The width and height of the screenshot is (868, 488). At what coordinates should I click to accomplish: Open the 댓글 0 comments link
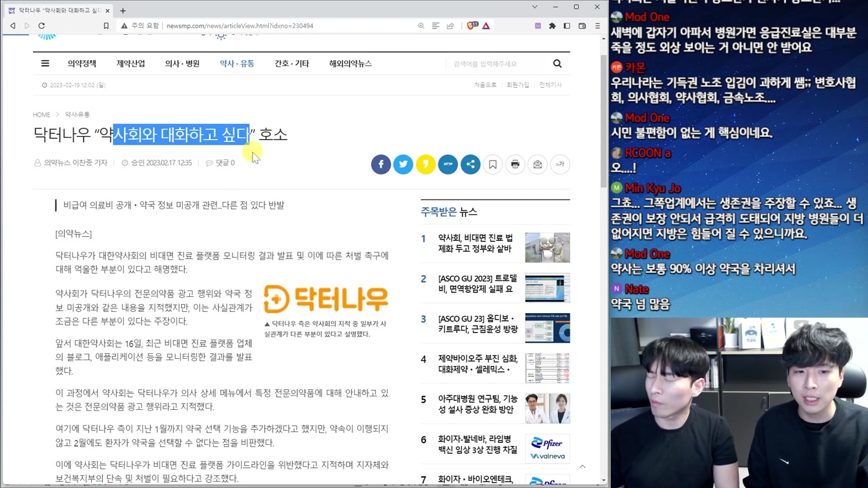pyautogui.click(x=220, y=163)
